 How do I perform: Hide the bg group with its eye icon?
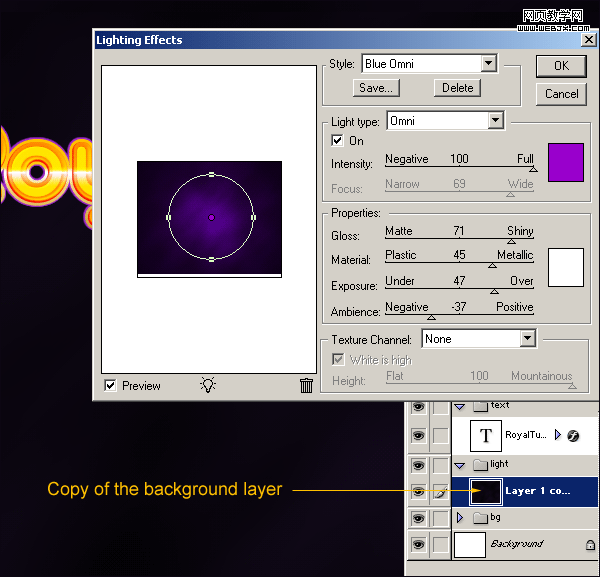[418, 518]
